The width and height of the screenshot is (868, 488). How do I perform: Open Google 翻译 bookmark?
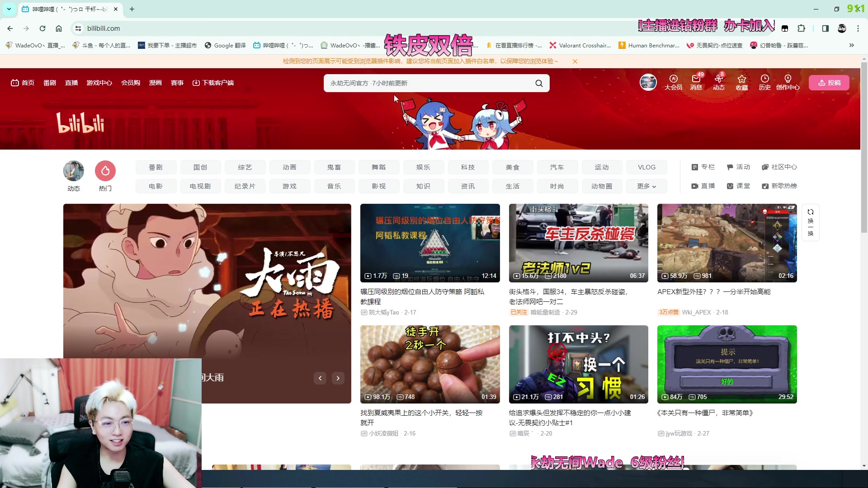pos(225,45)
